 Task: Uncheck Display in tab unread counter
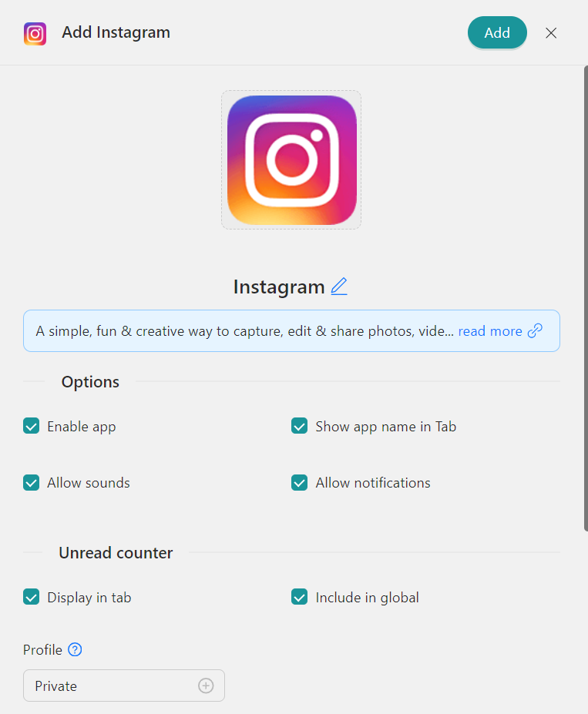point(32,597)
